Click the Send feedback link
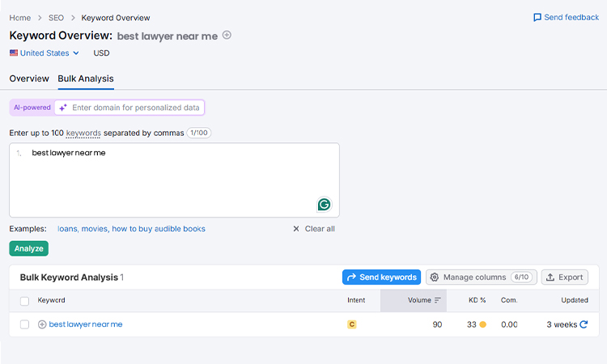This screenshot has height=364, width=607. click(566, 18)
